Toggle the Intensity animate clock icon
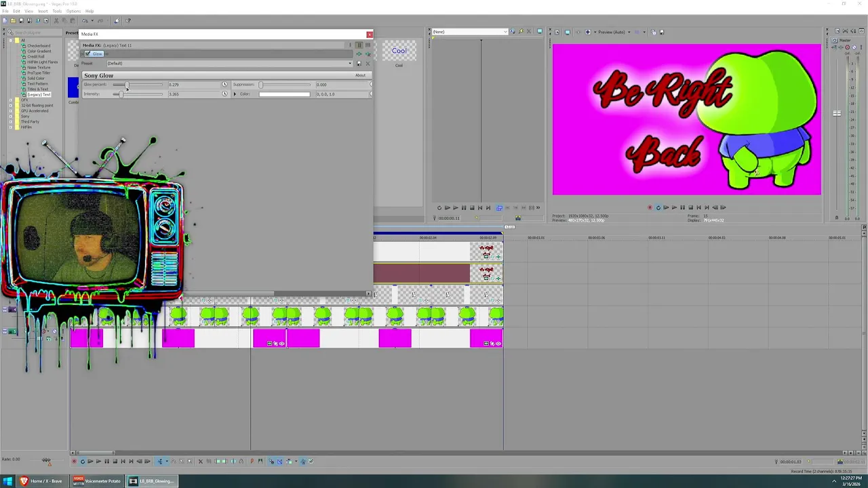The width and height of the screenshot is (868, 488). (224, 94)
